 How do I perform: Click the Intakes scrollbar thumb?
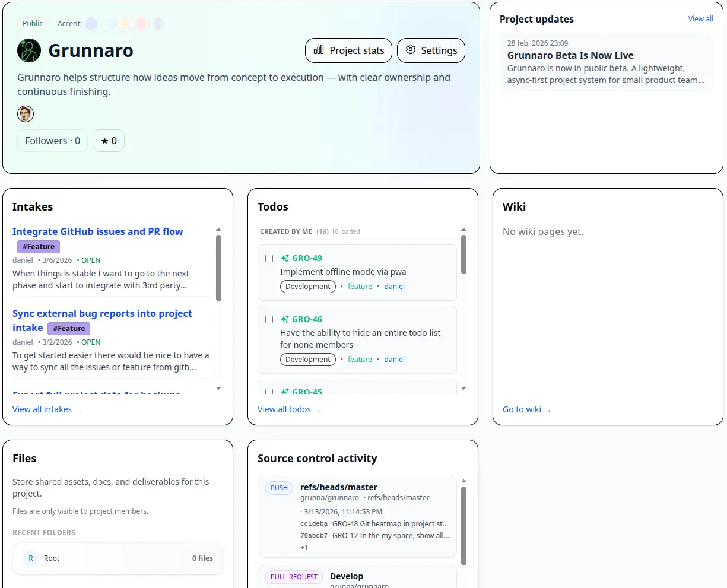[218, 268]
